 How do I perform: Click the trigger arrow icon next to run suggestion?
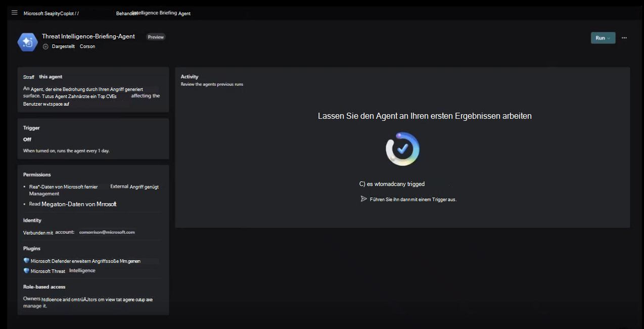363,199
